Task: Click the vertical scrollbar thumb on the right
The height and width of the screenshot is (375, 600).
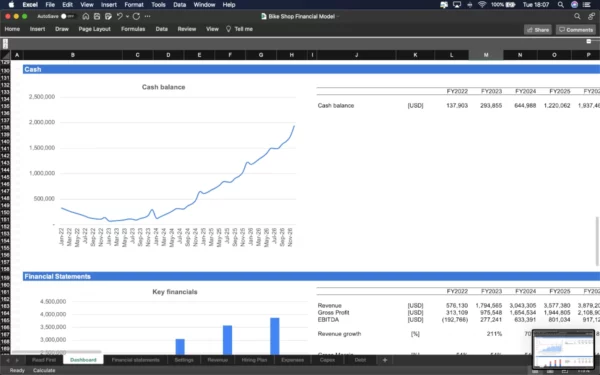Action: pyautogui.click(x=597, y=241)
